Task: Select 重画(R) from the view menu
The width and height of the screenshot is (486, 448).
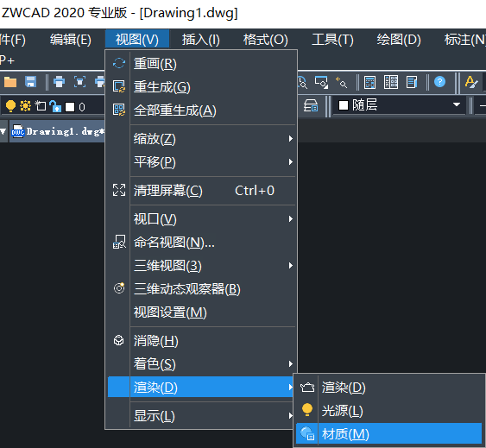Action: (x=201, y=64)
